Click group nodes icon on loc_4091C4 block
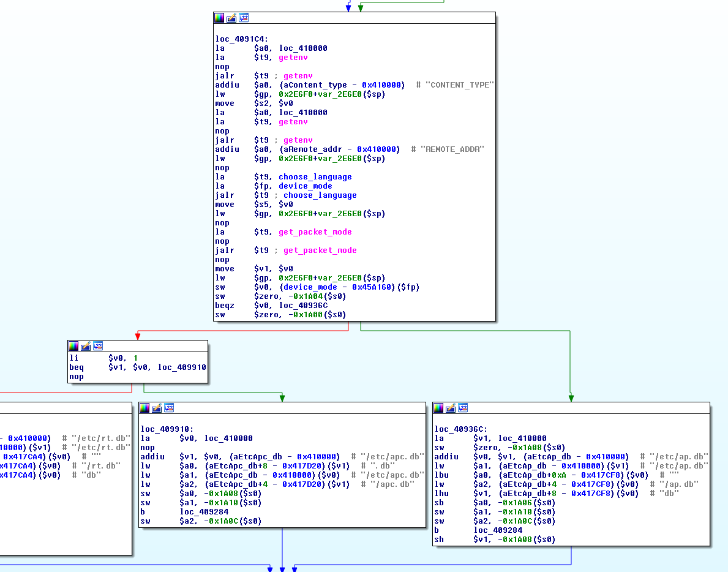The width and height of the screenshot is (728, 572). pos(243,18)
